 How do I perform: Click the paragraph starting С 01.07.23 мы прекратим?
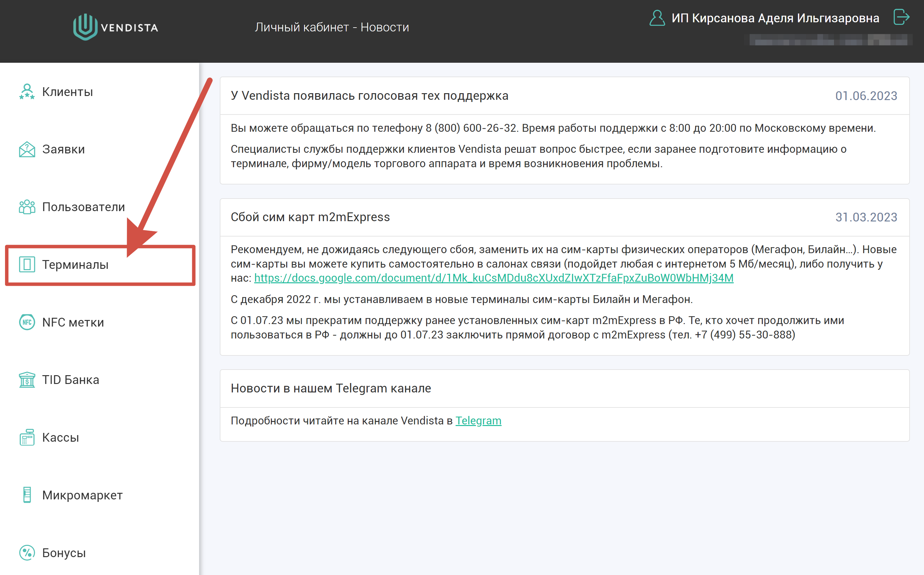click(x=537, y=327)
